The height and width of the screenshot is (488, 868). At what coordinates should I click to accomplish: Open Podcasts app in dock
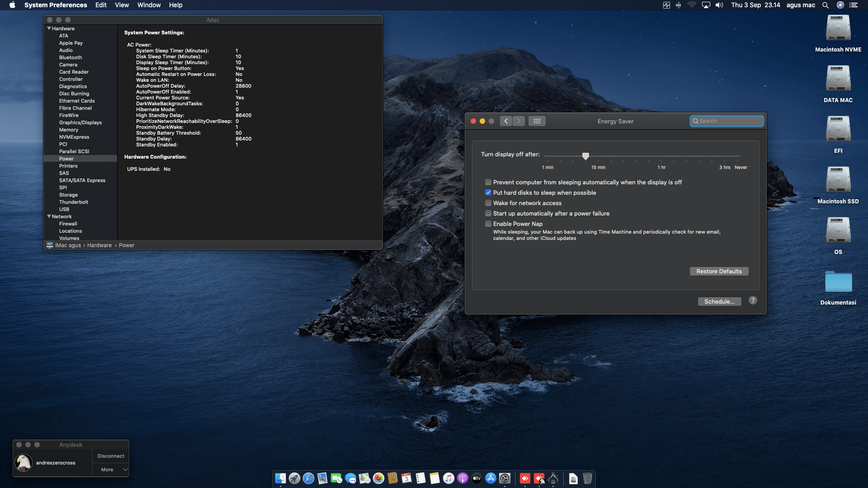pyautogui.click(x=462, y=478)
